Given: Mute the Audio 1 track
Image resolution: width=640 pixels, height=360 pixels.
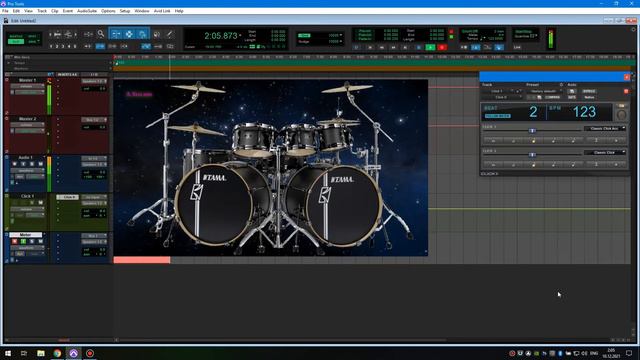Looking at the screenshot, I should [40, 164].
